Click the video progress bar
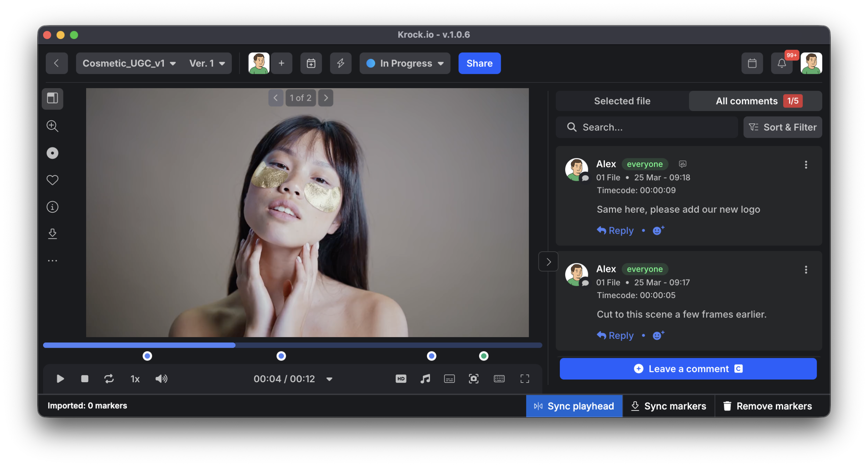Screen dimensions: 868x467 [x=292, y=345]
